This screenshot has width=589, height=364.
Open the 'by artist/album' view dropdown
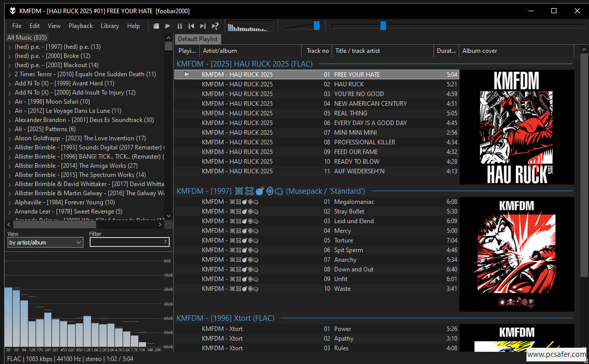(45, 242)
